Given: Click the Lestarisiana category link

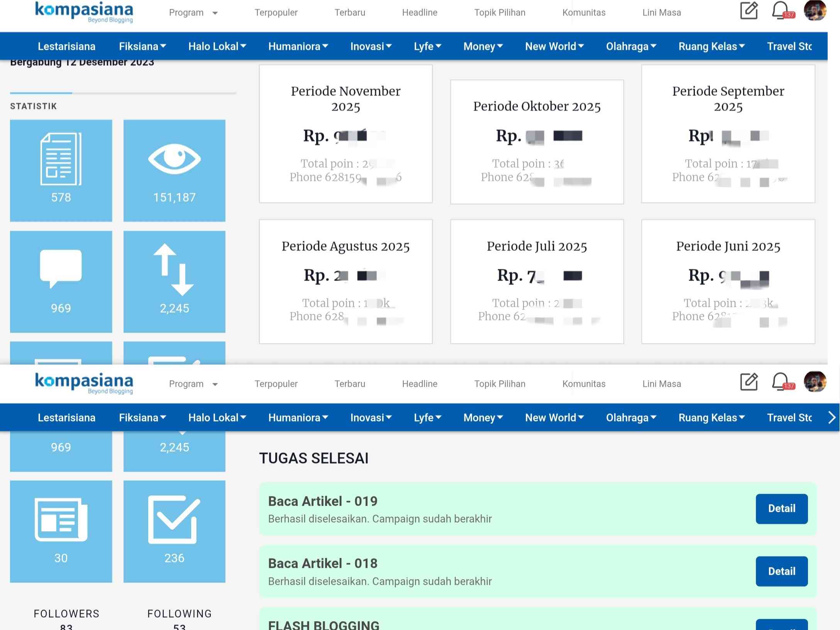Looking at the screenshot, I should coord(66,46).
